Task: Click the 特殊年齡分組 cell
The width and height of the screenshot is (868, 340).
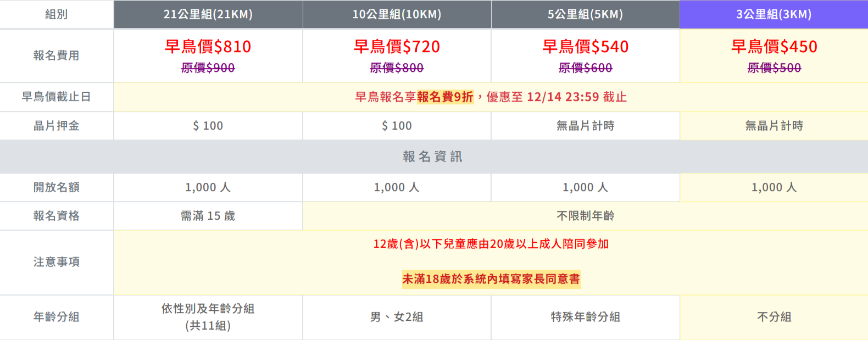Action: click(585, 317)
